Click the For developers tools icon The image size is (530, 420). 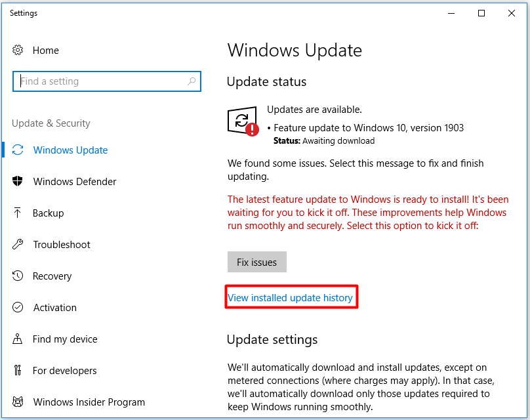tap(18, 370)
